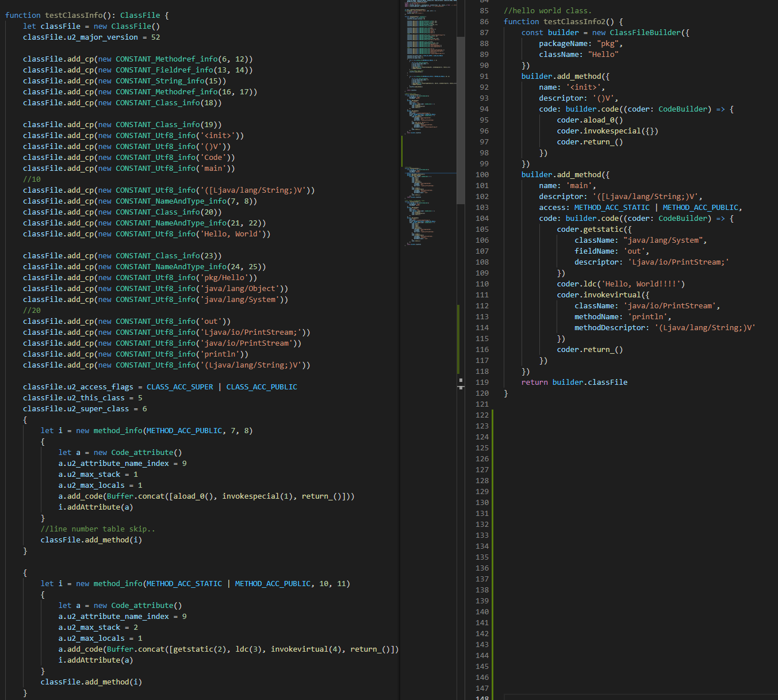Click 'method_info(METHOD_ACC_PUBLIC, 7, 8)' call

tap(173, 431)
